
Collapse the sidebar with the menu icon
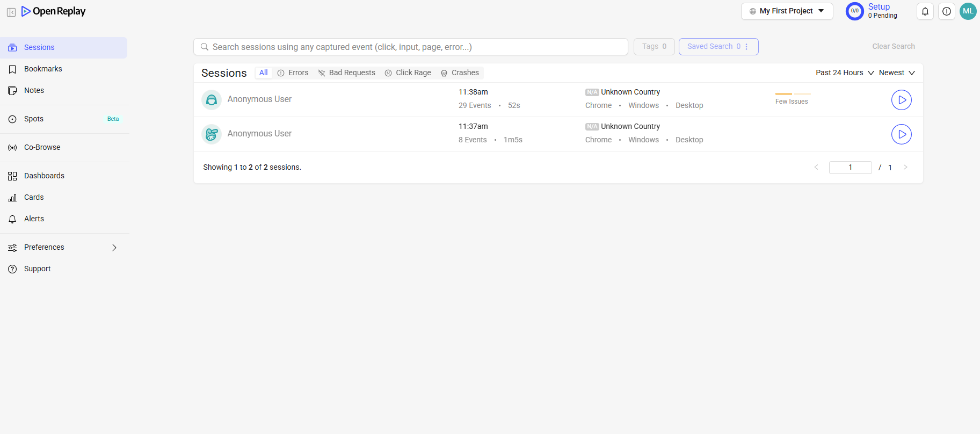[11, 12]
